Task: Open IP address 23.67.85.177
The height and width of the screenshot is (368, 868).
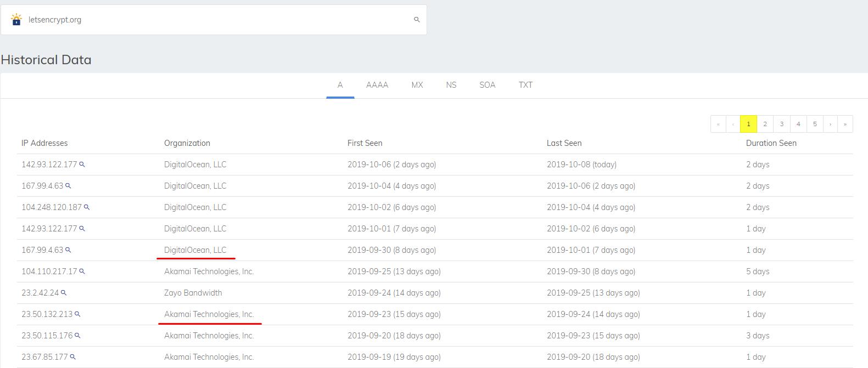Action: point(44,357)
